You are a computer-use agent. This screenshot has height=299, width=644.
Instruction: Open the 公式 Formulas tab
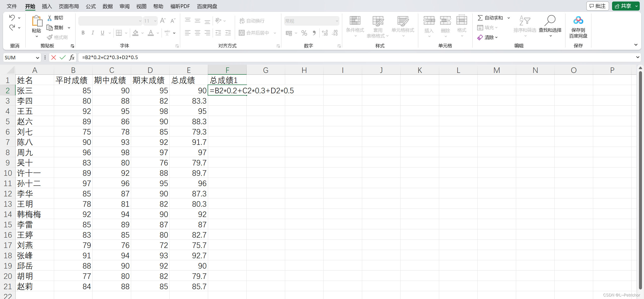[91, 6]
